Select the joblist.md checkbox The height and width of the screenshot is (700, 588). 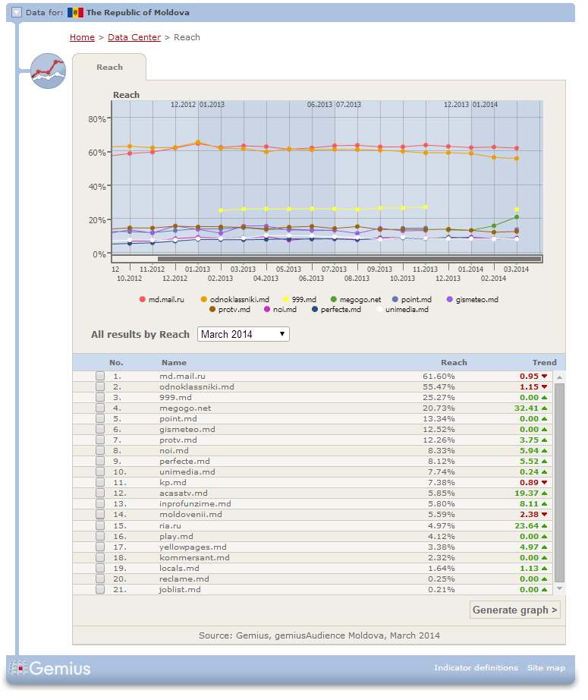tap(100, 589)
